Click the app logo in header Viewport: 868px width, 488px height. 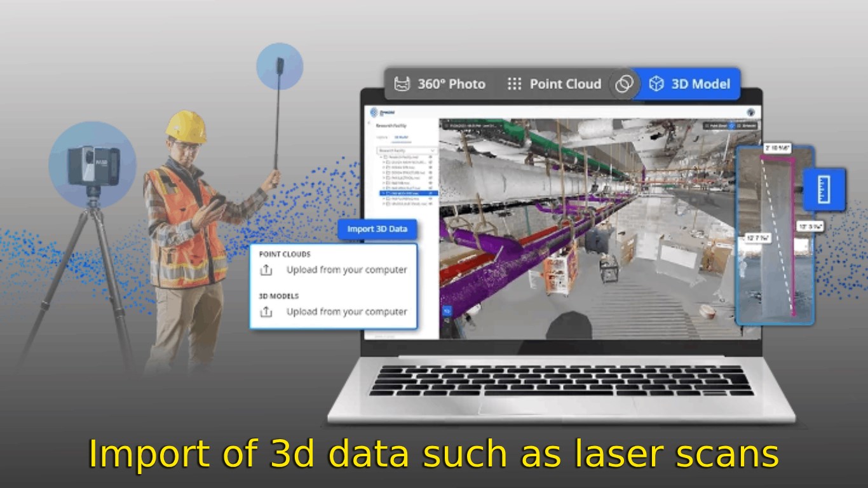pos(382,112)
